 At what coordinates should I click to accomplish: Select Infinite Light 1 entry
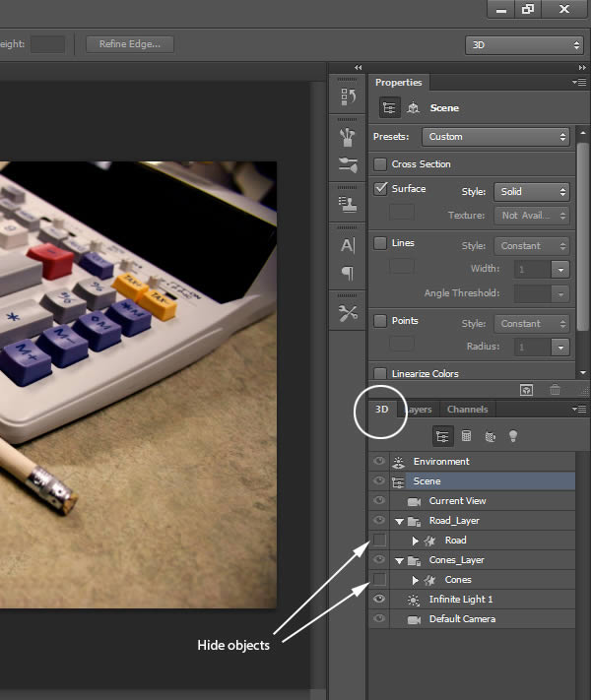coord(482,600)
